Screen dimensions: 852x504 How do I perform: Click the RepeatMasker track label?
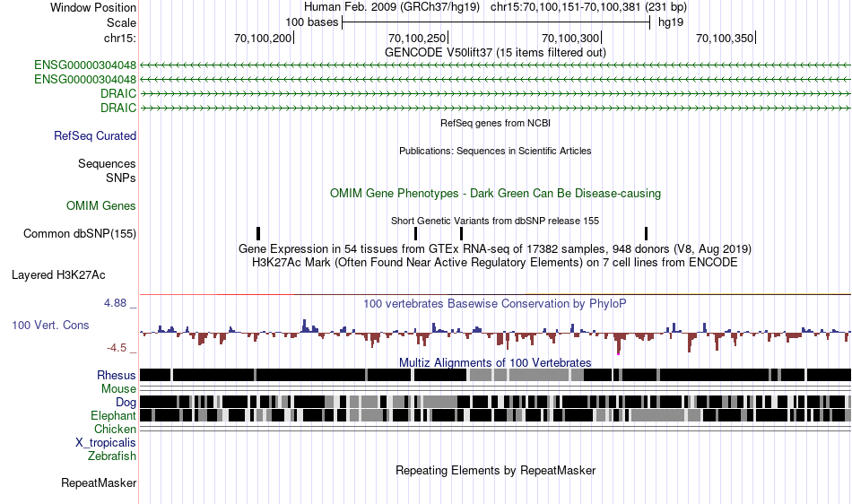click(99, 482)
